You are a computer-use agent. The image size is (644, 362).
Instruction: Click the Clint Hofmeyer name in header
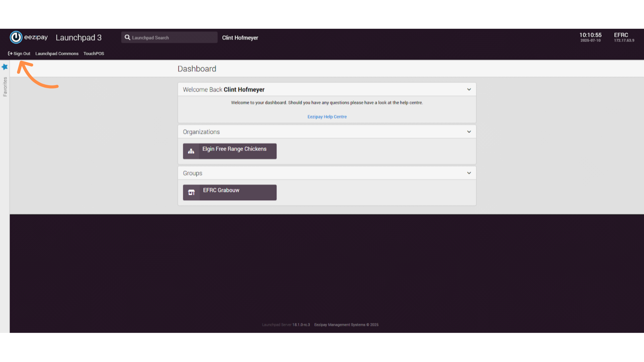240,38
